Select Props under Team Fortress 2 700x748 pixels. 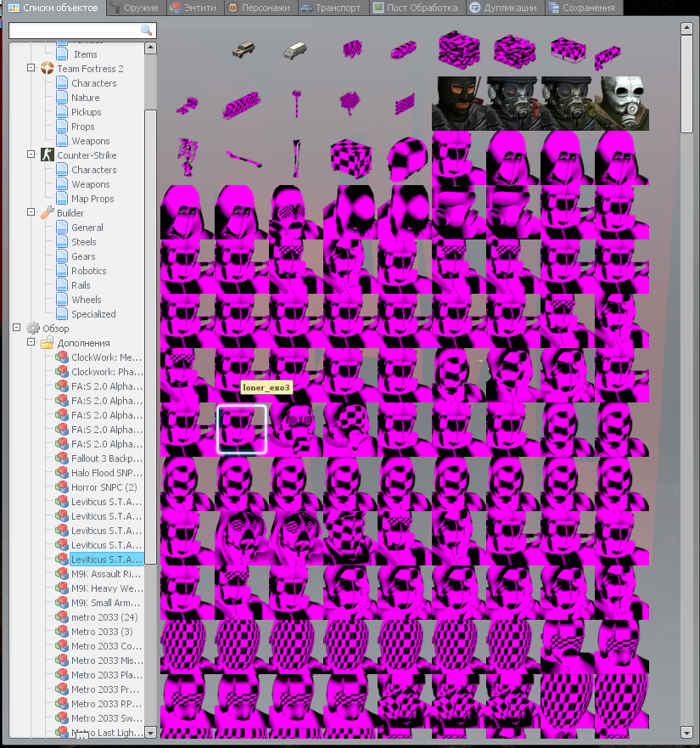click(x=83, y=127)
